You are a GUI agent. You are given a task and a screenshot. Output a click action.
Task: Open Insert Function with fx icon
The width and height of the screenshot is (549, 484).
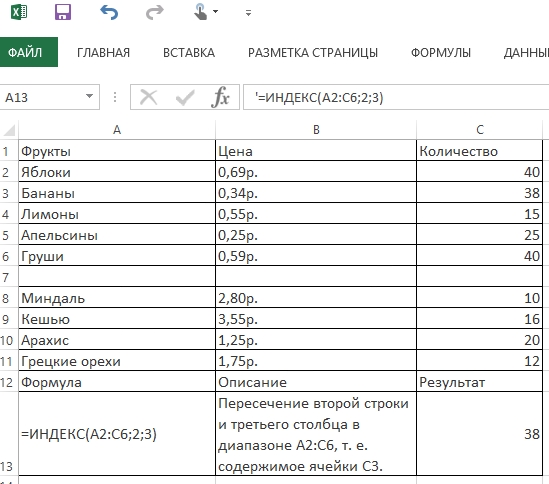(221, 97)
